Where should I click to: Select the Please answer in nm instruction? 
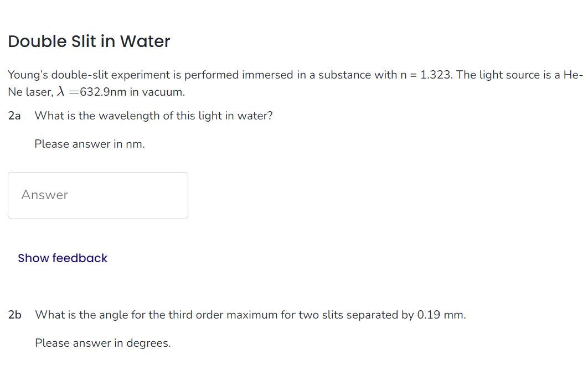pos(89,144)
